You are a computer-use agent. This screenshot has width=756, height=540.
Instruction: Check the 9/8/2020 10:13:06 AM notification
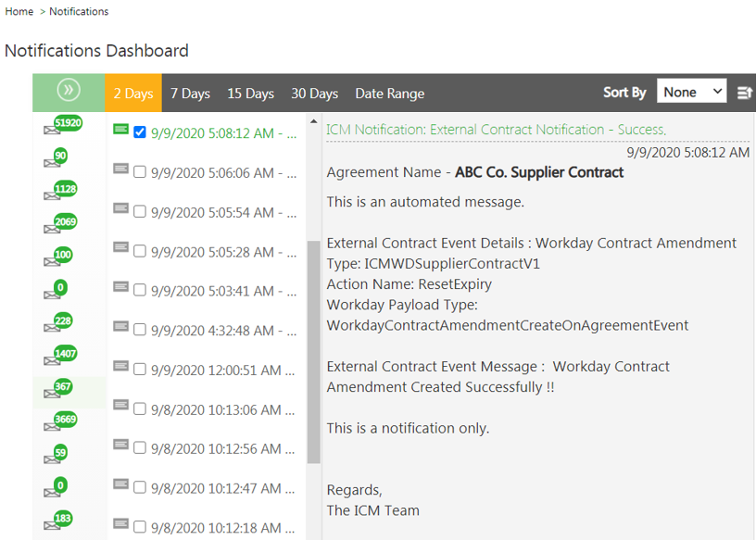coord(140,408)
